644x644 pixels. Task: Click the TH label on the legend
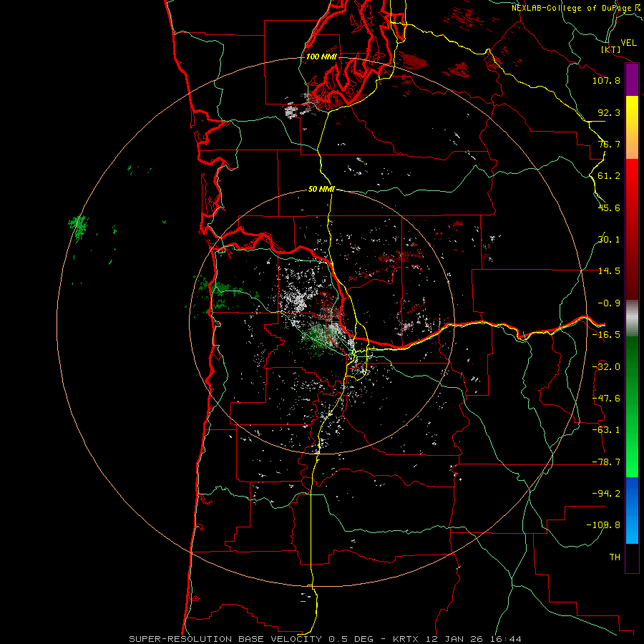coord(615,557)
